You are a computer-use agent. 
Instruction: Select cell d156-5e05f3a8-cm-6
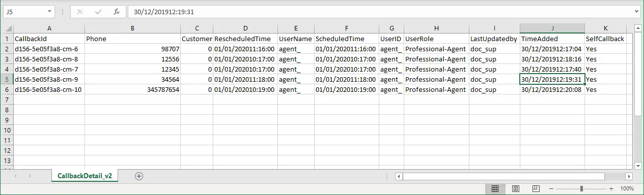[49, 49]
